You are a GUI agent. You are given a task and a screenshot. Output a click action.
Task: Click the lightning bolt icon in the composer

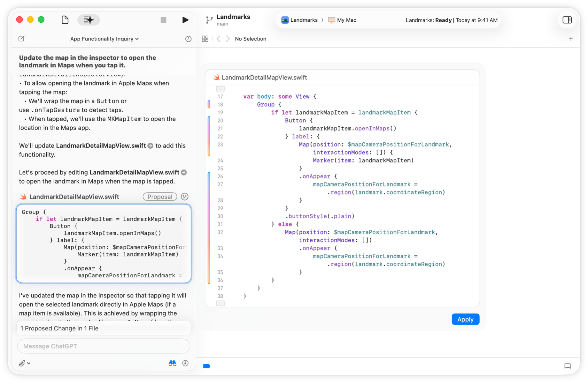(x=185, y=363)
